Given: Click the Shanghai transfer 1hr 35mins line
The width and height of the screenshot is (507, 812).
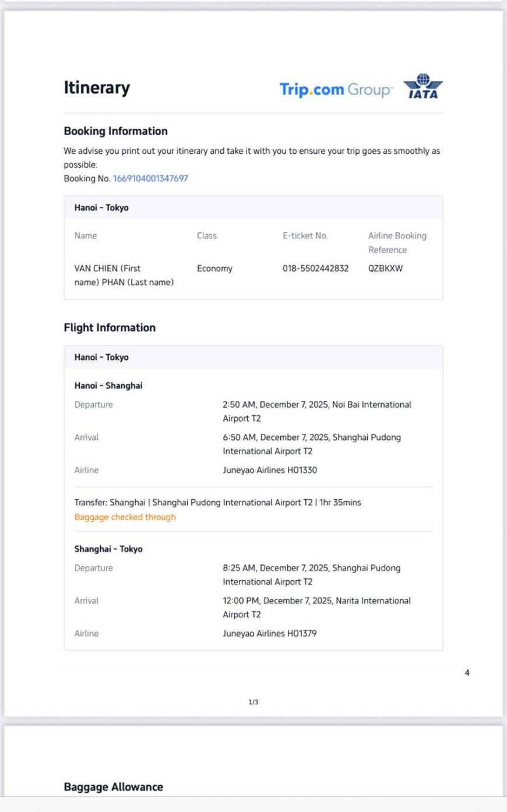Looking at the screenshot, I should (x=217, y=502).
